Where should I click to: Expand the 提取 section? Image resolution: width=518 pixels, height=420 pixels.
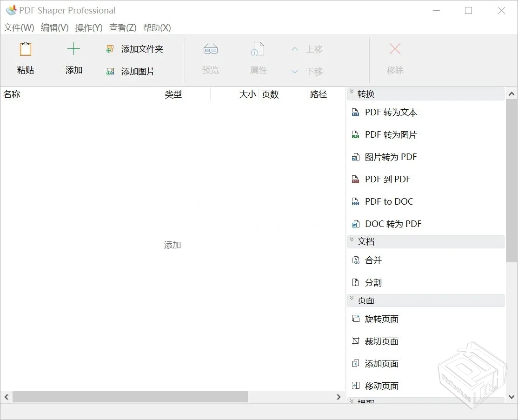click(x=352, y=400)
